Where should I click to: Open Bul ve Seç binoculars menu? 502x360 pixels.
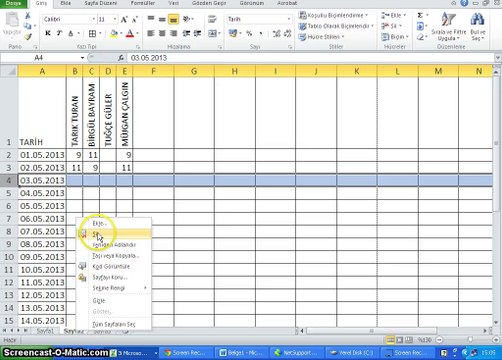tap(478, 26)
